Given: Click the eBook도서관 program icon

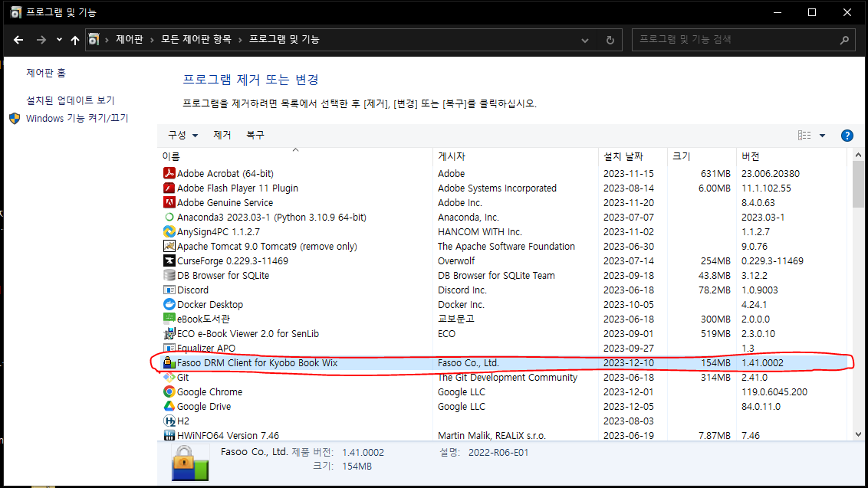Looking at the screenshot, I should pyautogui.click(x=169, y=319).
